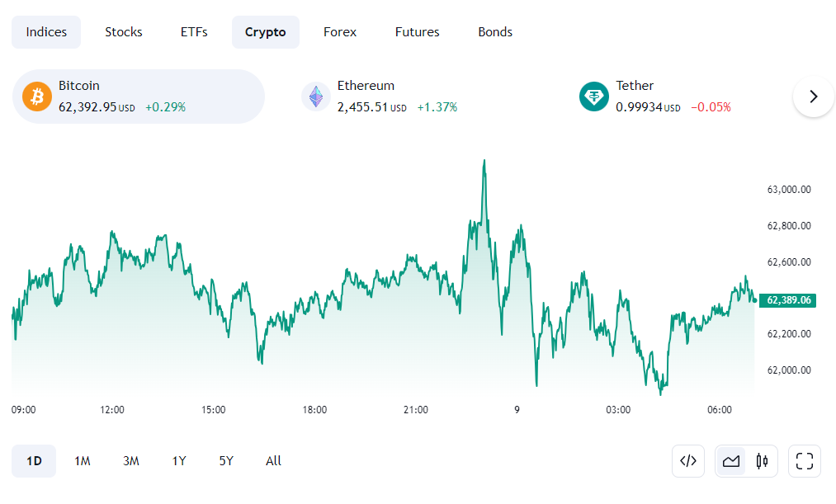Open the Indices tab

pos(46,32)
